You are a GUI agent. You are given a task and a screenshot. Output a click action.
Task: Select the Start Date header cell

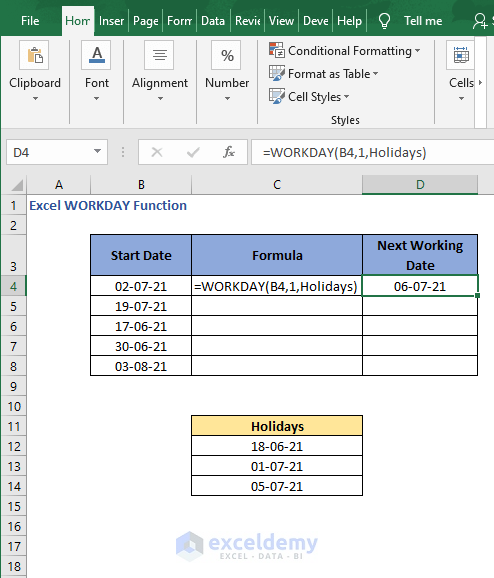click(141, 255)
